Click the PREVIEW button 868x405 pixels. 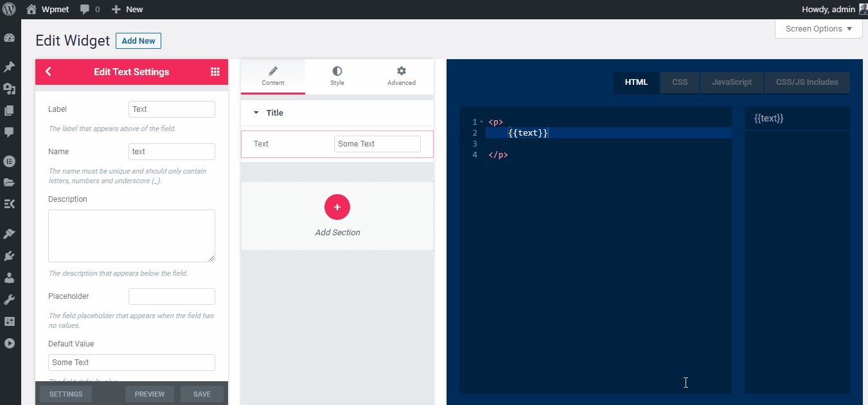(150, 394)
